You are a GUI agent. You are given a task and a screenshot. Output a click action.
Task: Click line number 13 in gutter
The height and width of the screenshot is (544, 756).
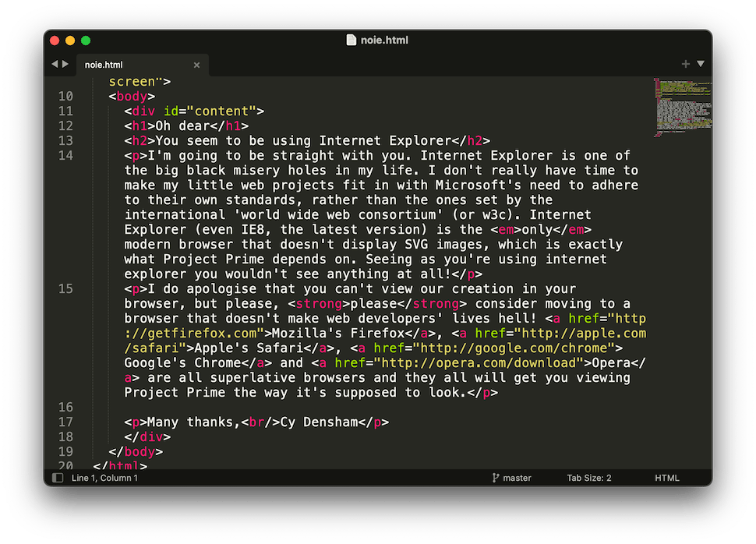(x=65, y=141)
